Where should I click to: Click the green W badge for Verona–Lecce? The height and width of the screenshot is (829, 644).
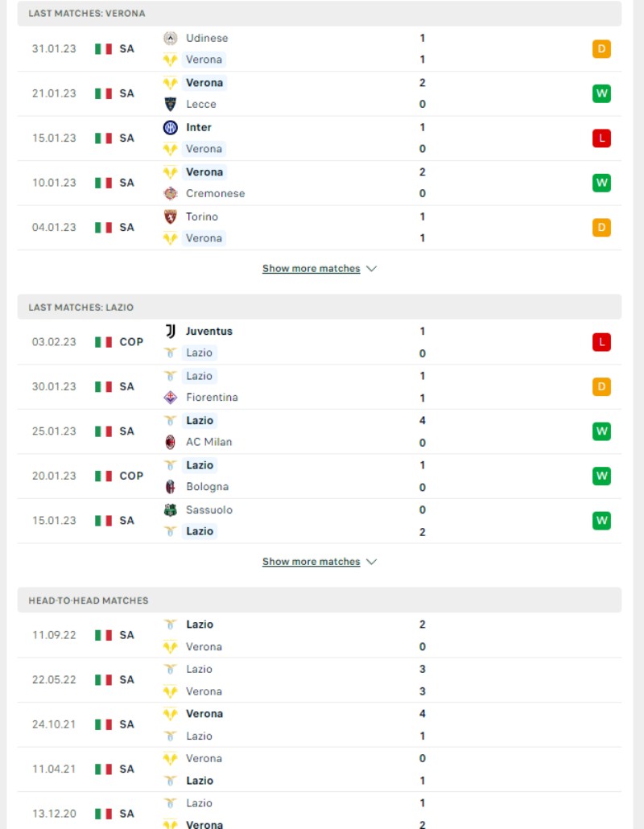(x=601, y=93)
